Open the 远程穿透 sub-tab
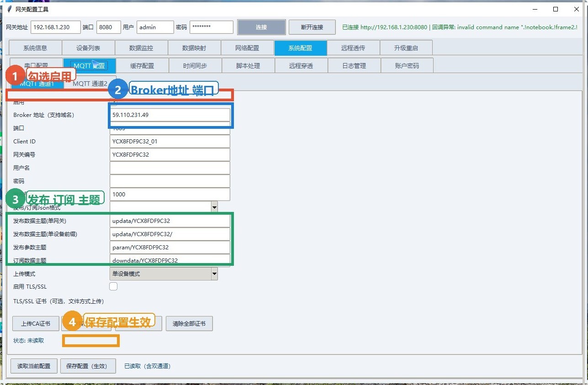 (x=301, y=65)
